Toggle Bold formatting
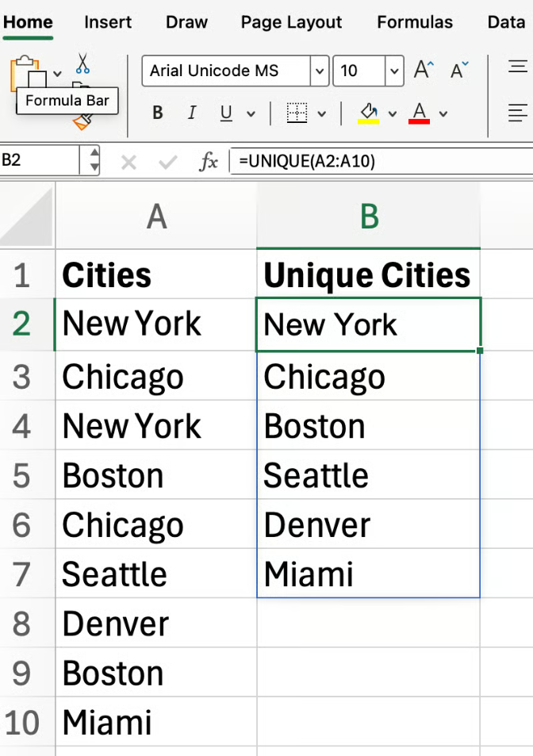 158,113
